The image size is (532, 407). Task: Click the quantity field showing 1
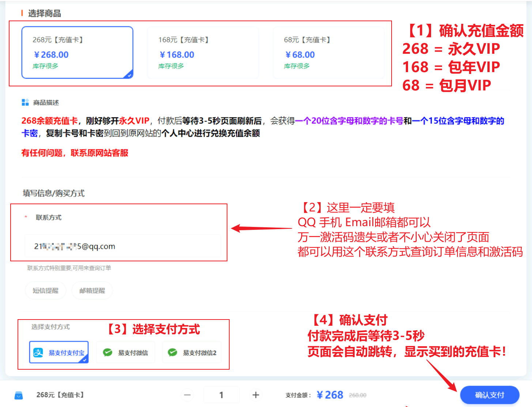coord(221,395)
